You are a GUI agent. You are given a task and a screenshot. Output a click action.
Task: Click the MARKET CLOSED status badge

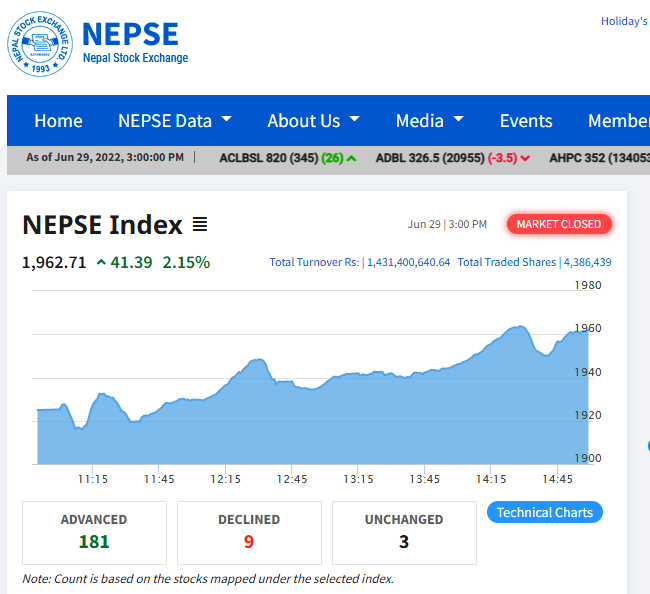click(x=559, y=224)
